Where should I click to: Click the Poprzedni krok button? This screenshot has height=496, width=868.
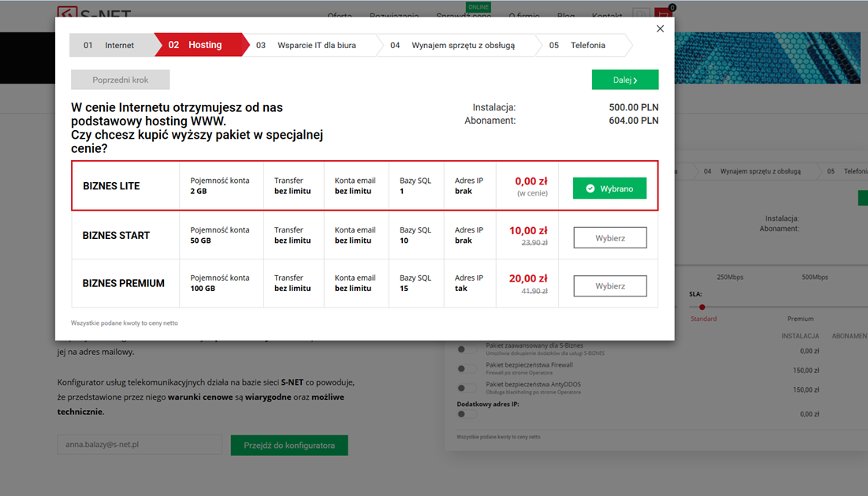point(120,80)
